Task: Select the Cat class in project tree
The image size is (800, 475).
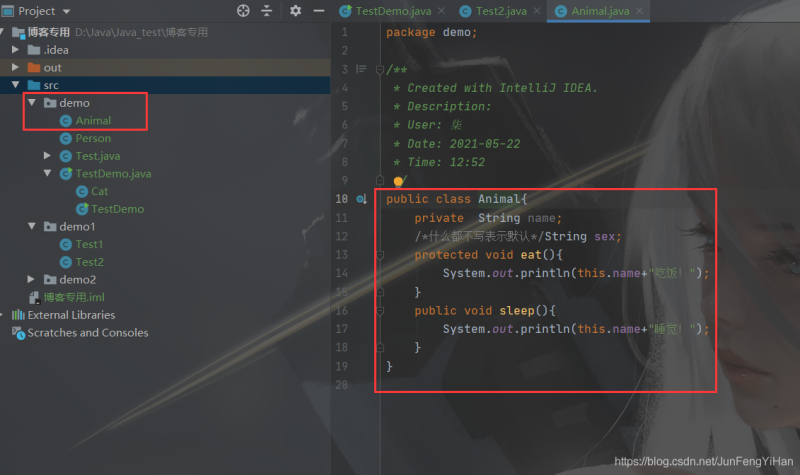Action: coord(99,191)
